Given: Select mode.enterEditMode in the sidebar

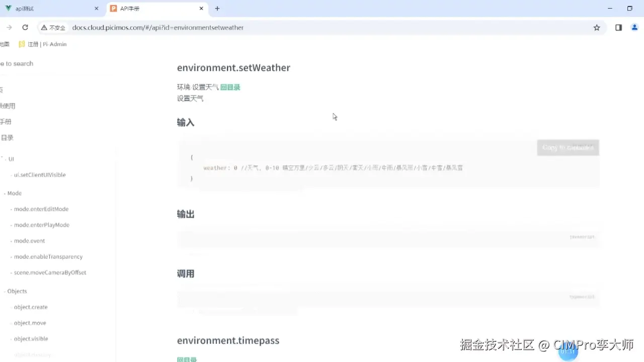Looking at the screenshot, I should click(41, 209).
